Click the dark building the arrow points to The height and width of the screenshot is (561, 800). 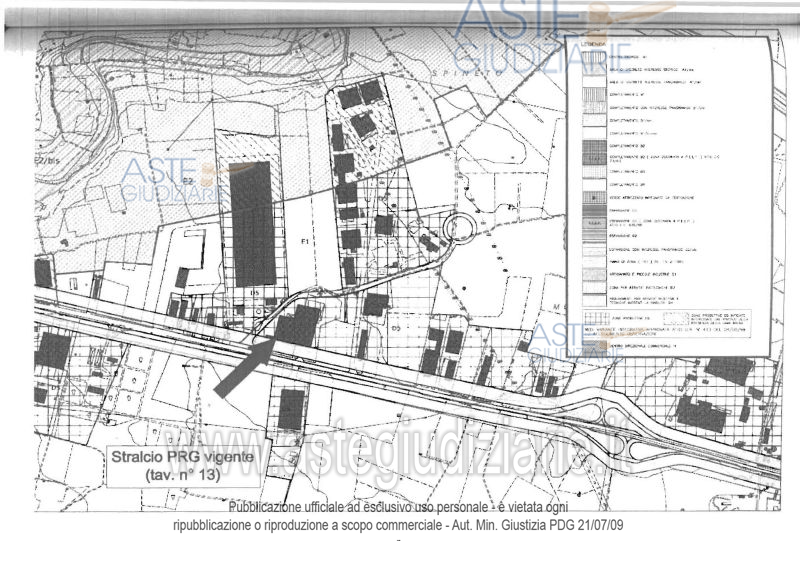pos(297,324)
